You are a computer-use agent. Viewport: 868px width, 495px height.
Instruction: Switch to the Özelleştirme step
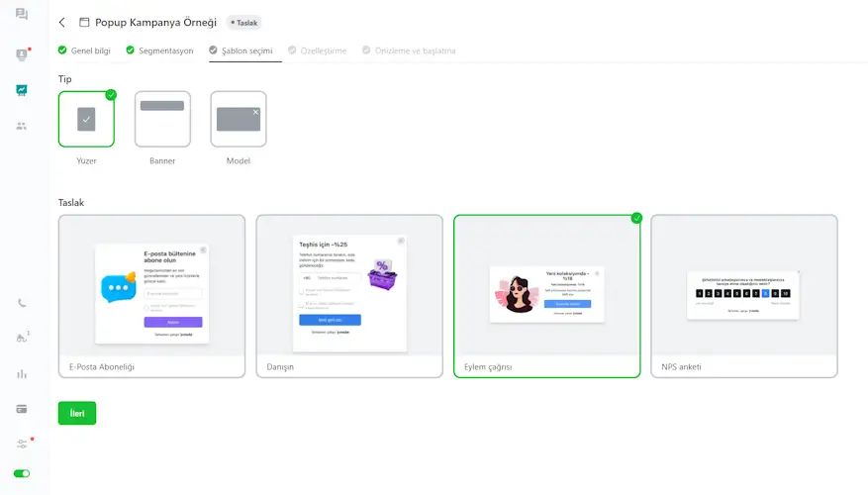pyautogui.click(x=317, y=50)
